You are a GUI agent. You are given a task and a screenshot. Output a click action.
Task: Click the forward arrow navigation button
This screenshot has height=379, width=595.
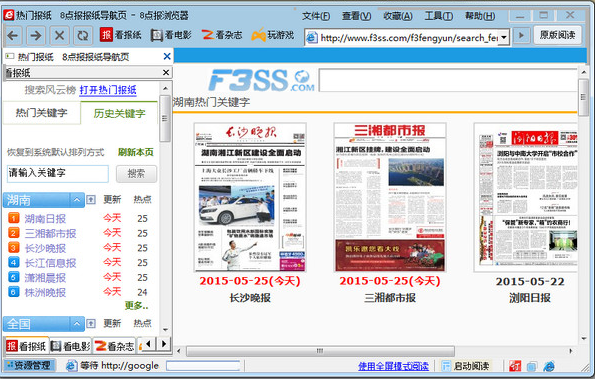click(36, 36)
